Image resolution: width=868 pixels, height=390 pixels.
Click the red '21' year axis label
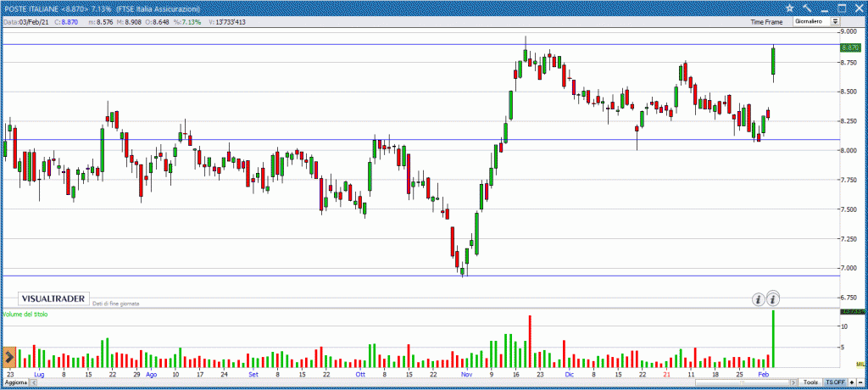667,375
